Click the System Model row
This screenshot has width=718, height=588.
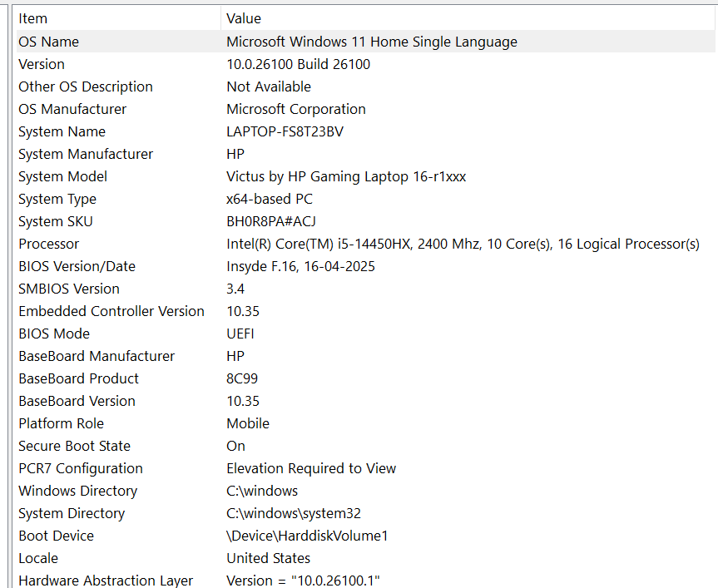click(62, 176)
